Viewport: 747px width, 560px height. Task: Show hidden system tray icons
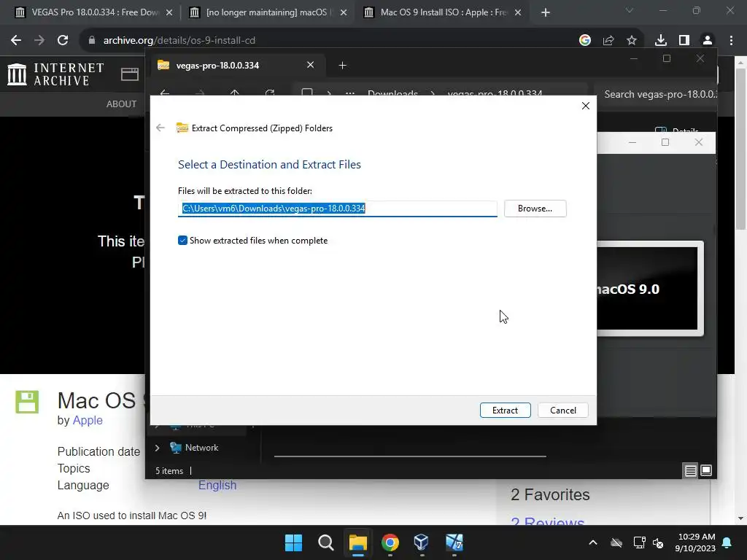592,542
